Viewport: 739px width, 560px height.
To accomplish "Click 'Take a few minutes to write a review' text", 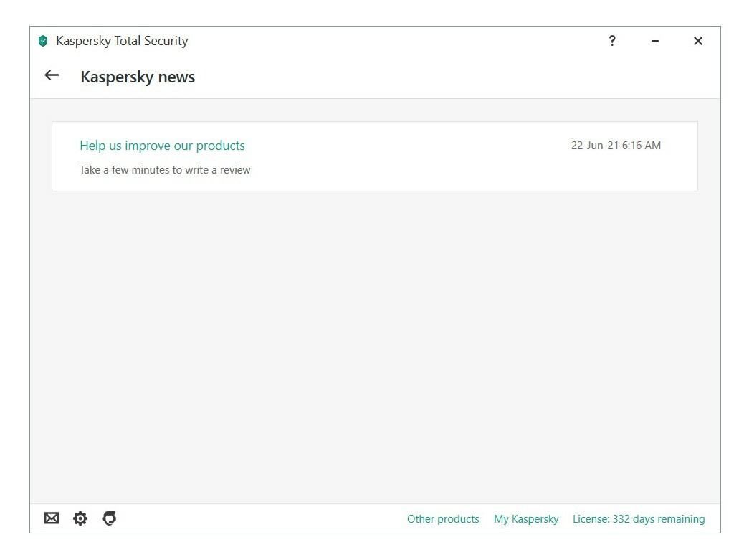I will (x=165, y=170).
